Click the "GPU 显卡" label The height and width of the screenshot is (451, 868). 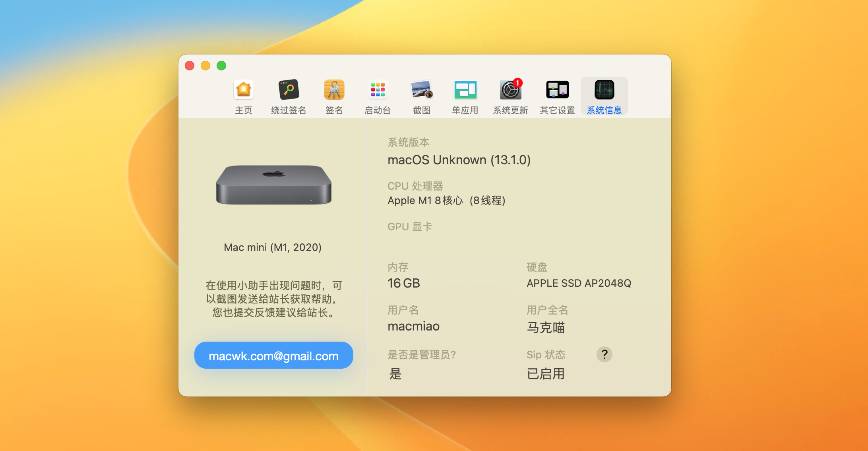click(x=410, y=227)
